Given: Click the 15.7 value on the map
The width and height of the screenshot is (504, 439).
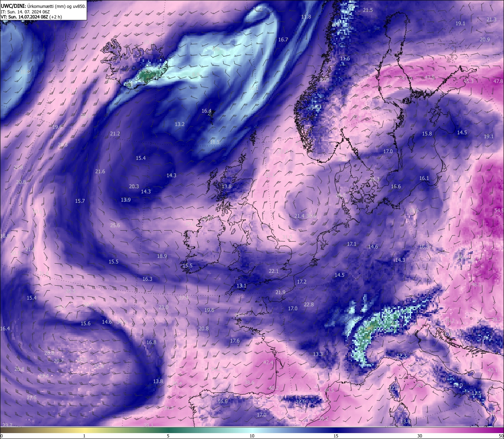Looking at the screenshot, I should tap(80, 201).
